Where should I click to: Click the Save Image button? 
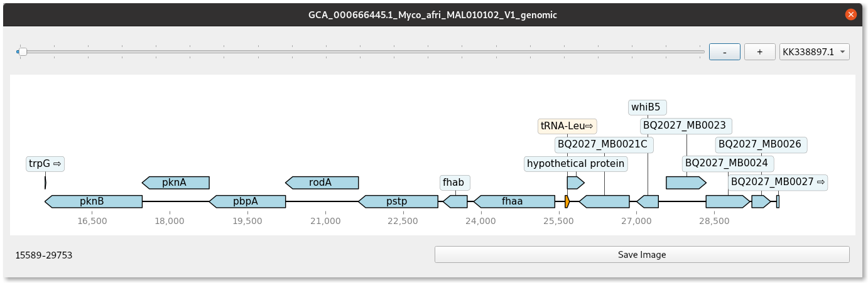(x=642, y=255)
